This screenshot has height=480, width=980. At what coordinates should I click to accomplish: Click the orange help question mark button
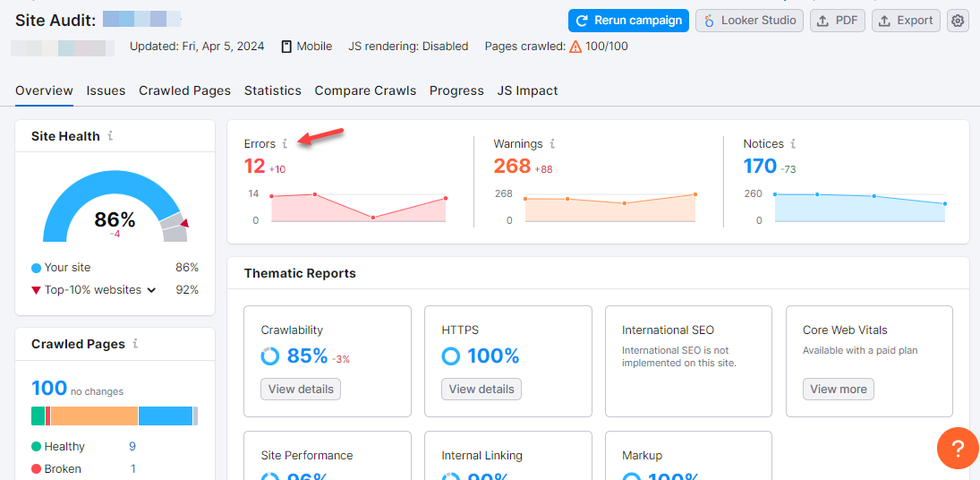coord(957,448)
